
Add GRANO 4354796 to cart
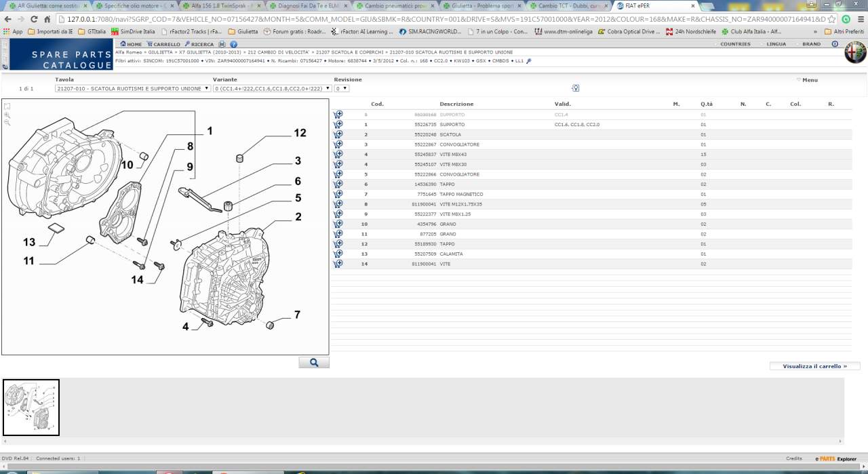[x=338, y=224]
